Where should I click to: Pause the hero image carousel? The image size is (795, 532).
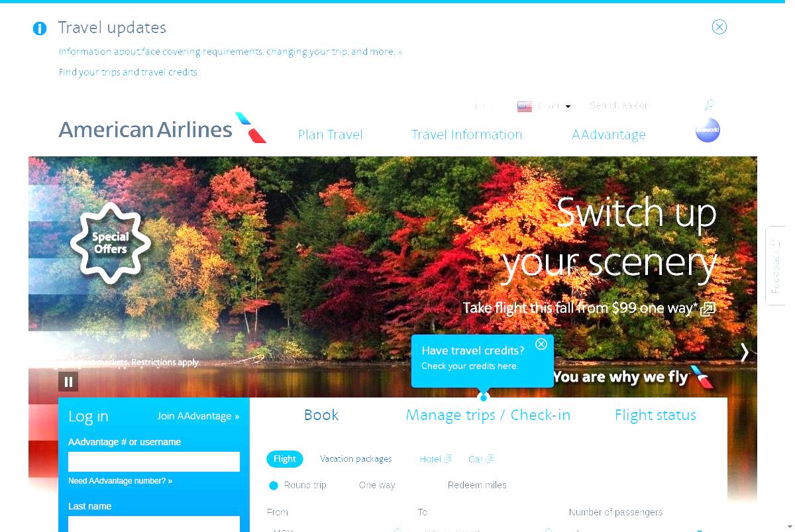[x=68, y=382]
